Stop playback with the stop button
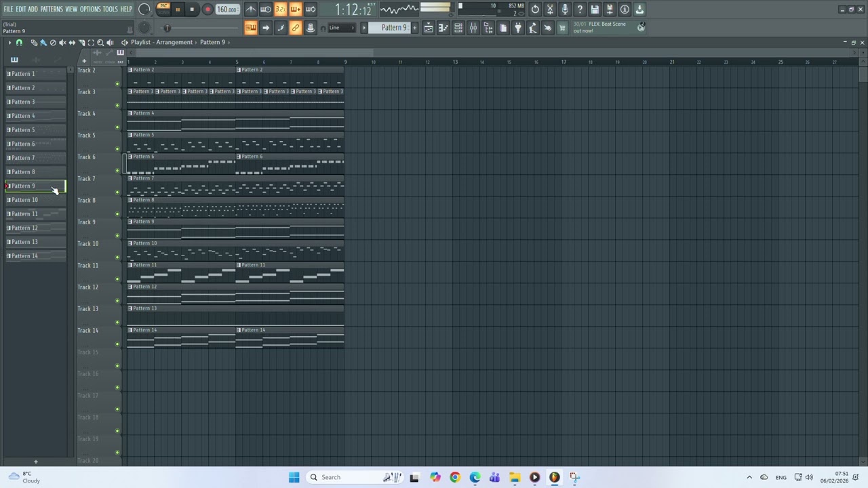Screen dimensions: 868x488 (x=193, y=9)
